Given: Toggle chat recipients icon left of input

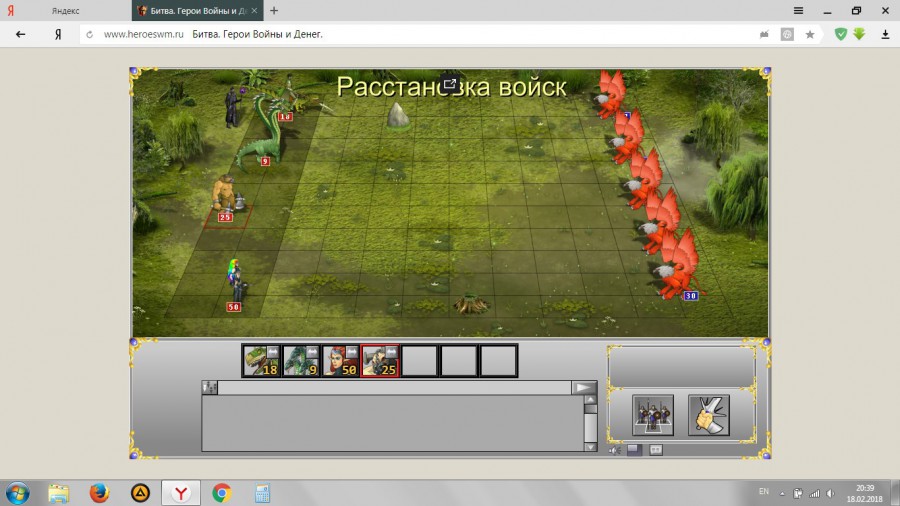Looking at the screenshot, I should click(x=210, y=388).
